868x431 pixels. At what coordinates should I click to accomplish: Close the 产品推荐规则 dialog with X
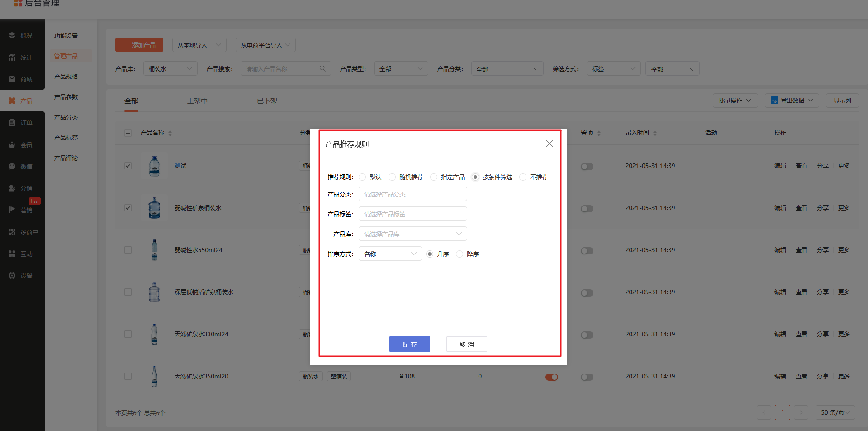pos(550,144)
